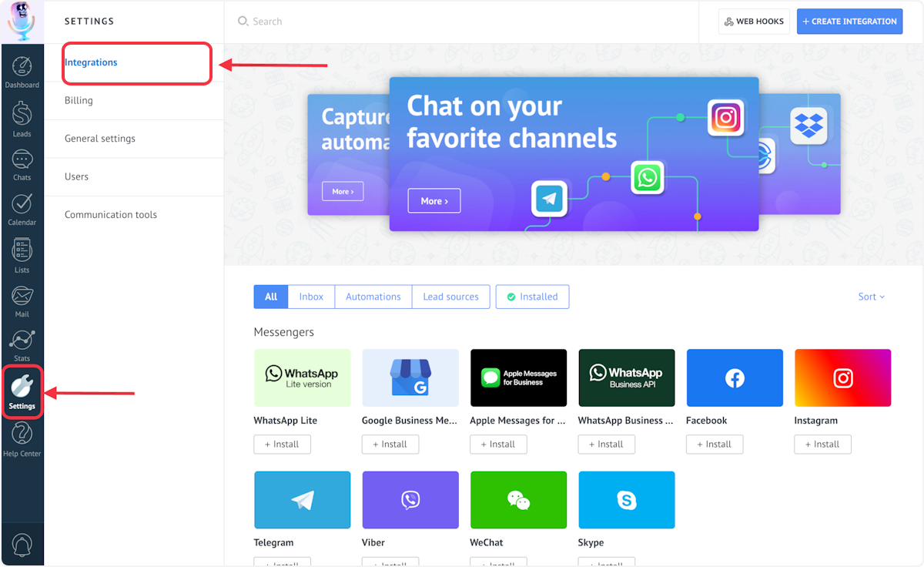Click the SETTINGS panel title

tap(89, 22)
